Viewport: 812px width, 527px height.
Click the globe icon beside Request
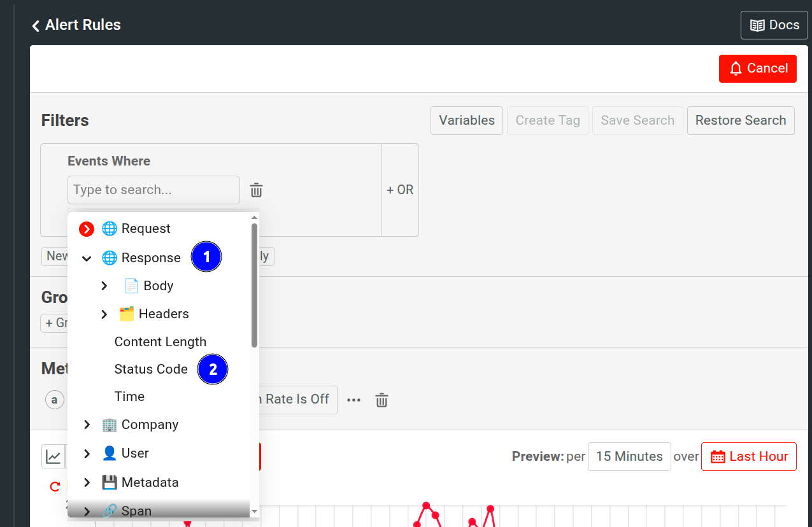click(109, 228)
